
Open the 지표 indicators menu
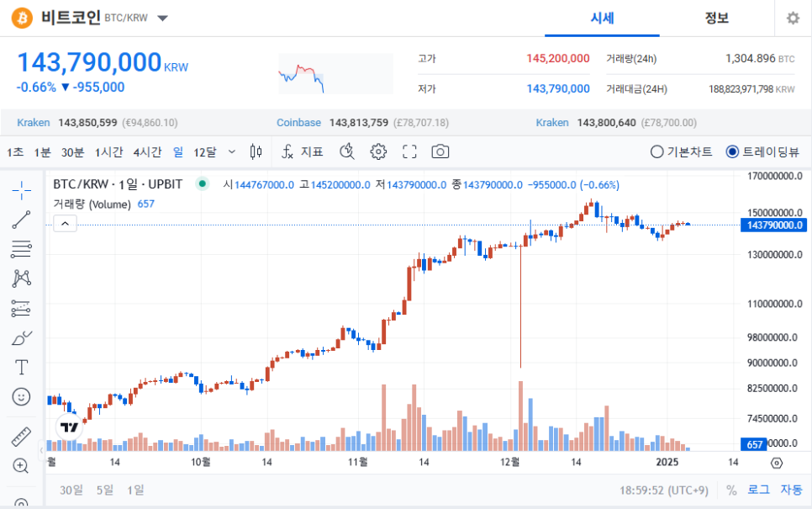point(303,151)
